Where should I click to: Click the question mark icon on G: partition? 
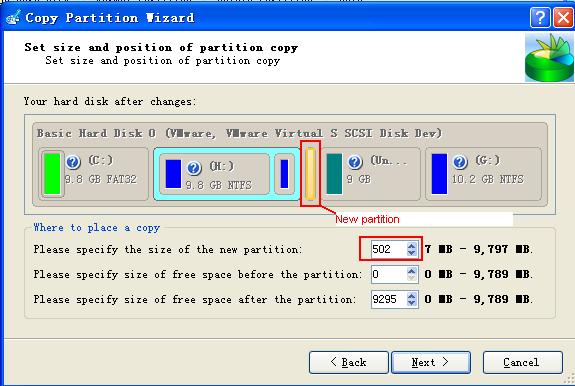pos(459,161)
